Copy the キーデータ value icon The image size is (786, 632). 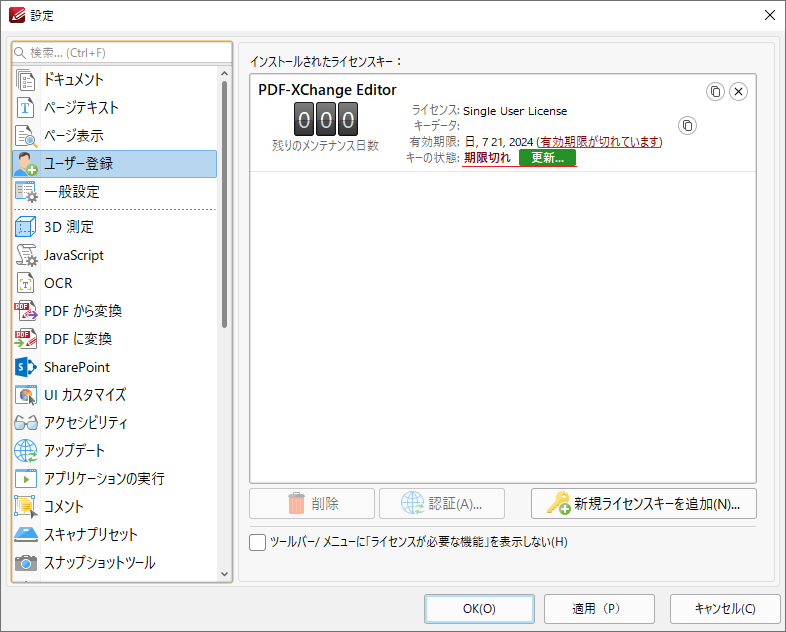click(687, 125)
